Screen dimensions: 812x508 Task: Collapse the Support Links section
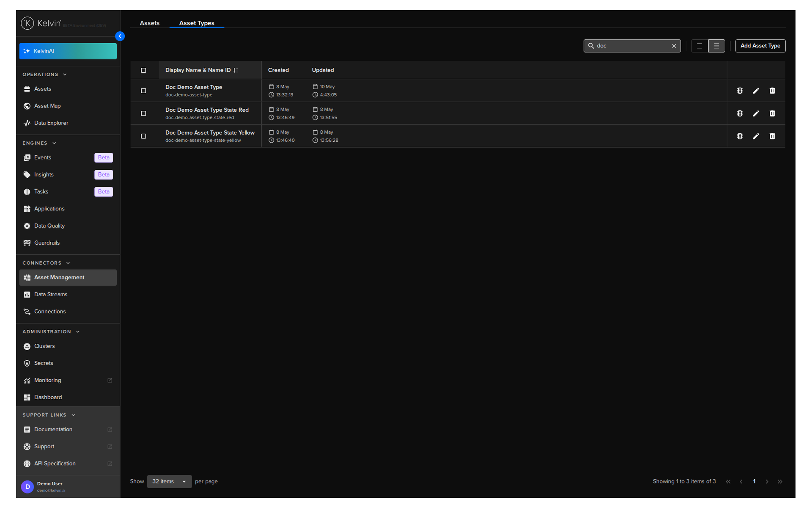point(49,415)
